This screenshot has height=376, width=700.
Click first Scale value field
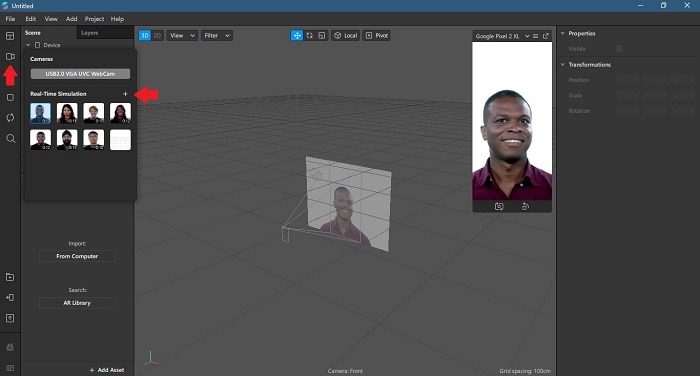point(629,96)
